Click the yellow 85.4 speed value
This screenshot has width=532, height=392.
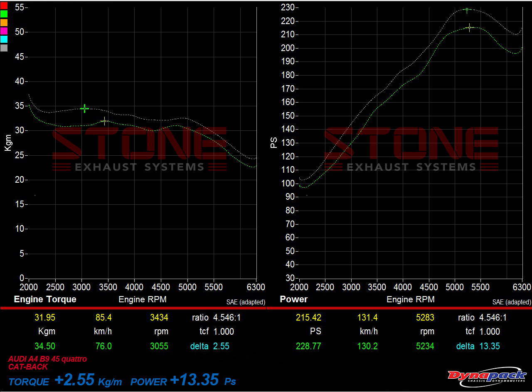(103, 318)
